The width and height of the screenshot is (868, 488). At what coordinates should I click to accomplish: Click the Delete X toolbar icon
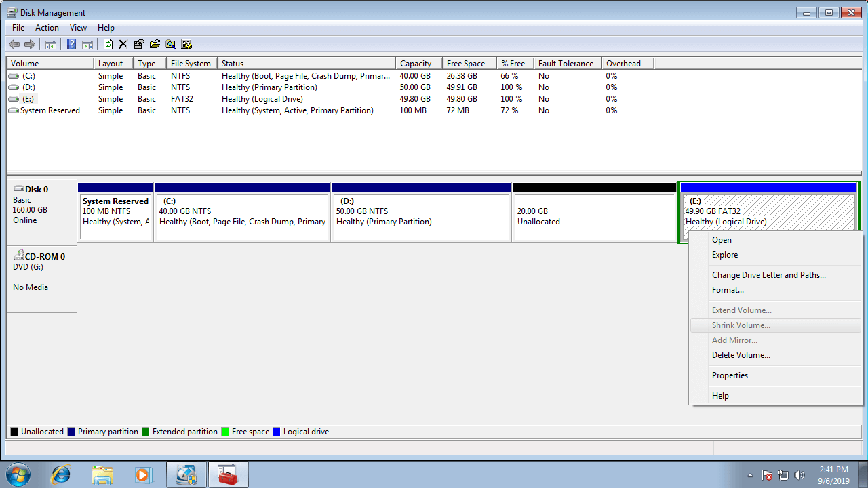(123, 45)
